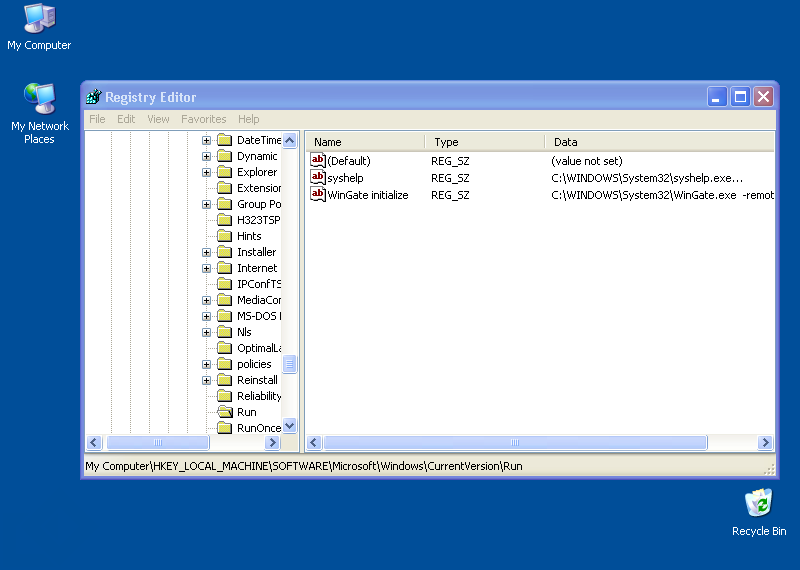Click the values pane scroll right arrow
This screenshot has height=570, width=800.
coord(765,442)
